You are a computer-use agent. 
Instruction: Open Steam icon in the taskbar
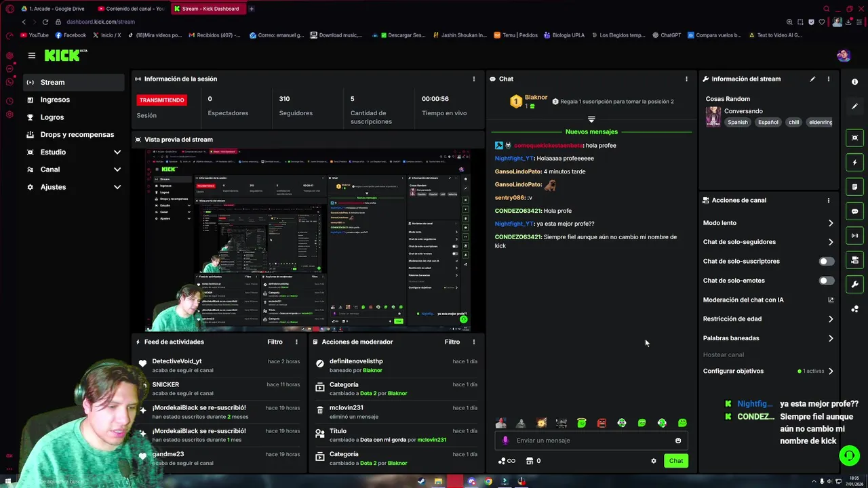pos(421,482)
